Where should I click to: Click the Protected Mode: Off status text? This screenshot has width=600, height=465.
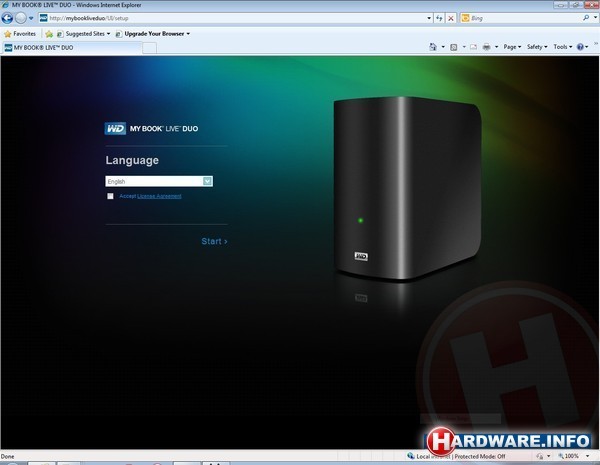coord(480,456)
